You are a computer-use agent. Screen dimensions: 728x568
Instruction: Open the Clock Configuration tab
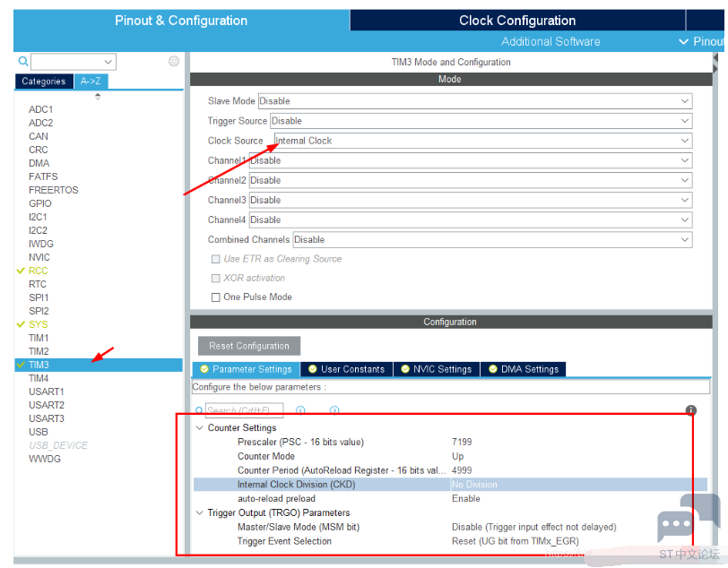pos(517,21)
